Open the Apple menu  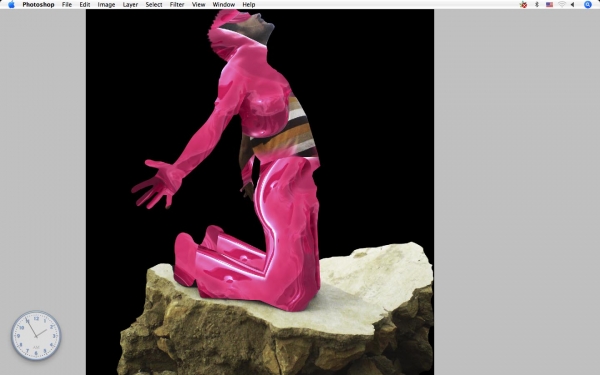11,5
